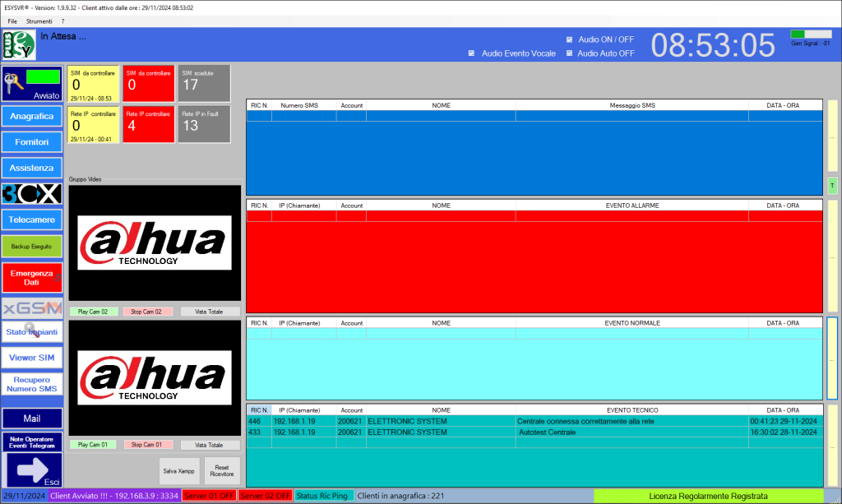Open the Strumenti menu
Screen dimensions: 842x504
point(39,21)
